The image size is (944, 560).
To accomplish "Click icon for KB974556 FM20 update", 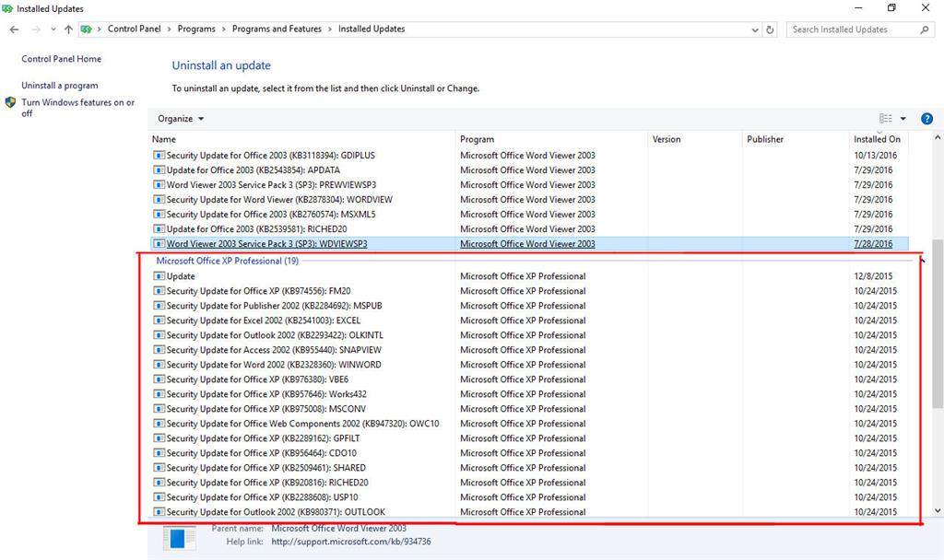I will 159,291.
